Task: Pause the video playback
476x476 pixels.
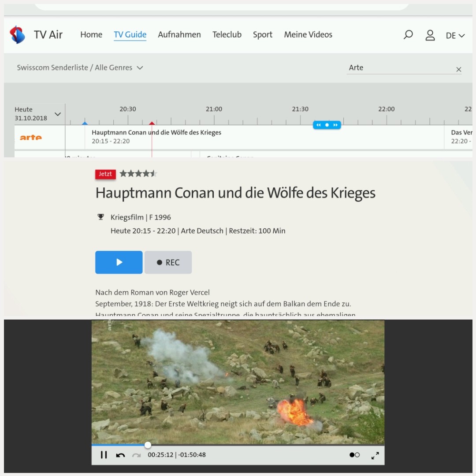Action: click(x=104, y=455)
